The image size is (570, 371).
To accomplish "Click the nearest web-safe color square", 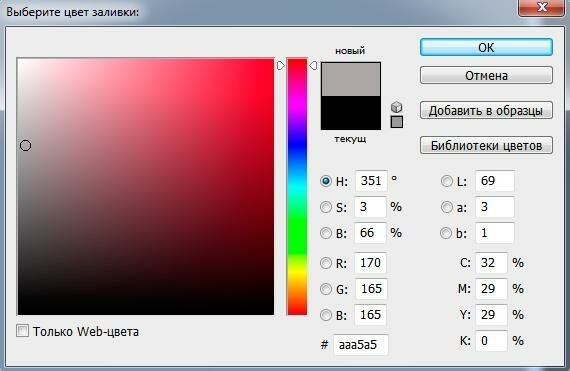I will pos(397,122).
